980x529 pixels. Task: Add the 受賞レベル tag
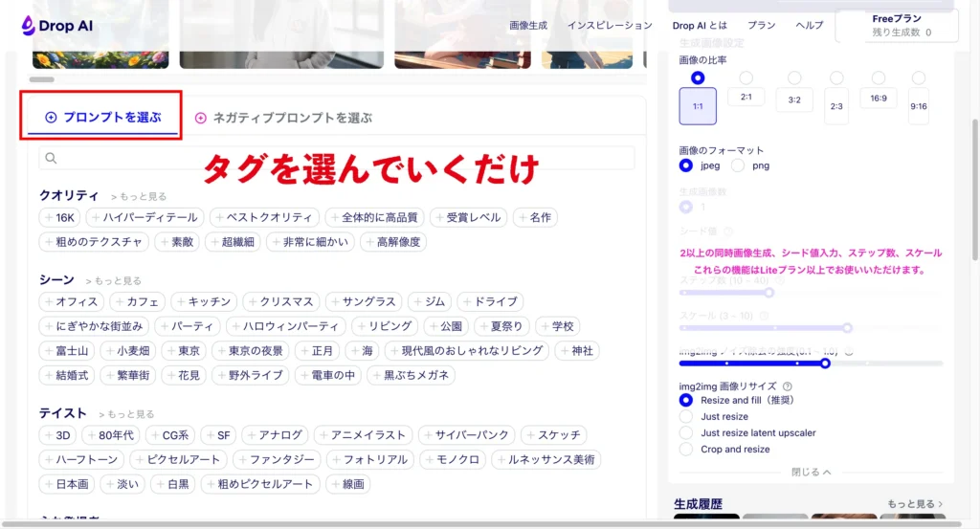pyautogui.click(x=469, y=217)
